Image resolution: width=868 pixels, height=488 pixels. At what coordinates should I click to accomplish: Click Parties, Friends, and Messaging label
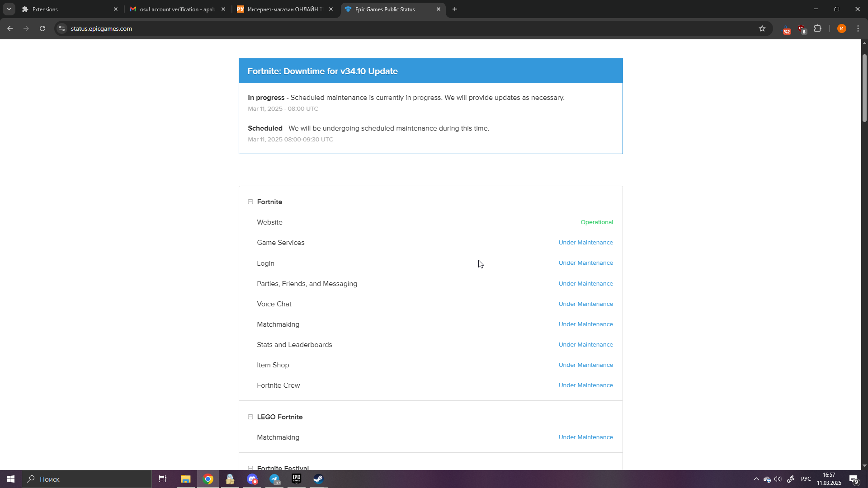[x=307, y=284]
